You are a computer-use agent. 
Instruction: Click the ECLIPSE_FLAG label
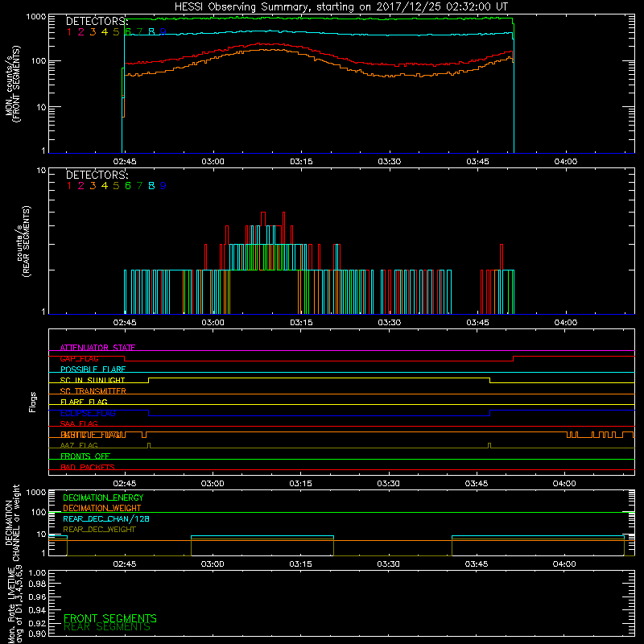tap(88, 413)
